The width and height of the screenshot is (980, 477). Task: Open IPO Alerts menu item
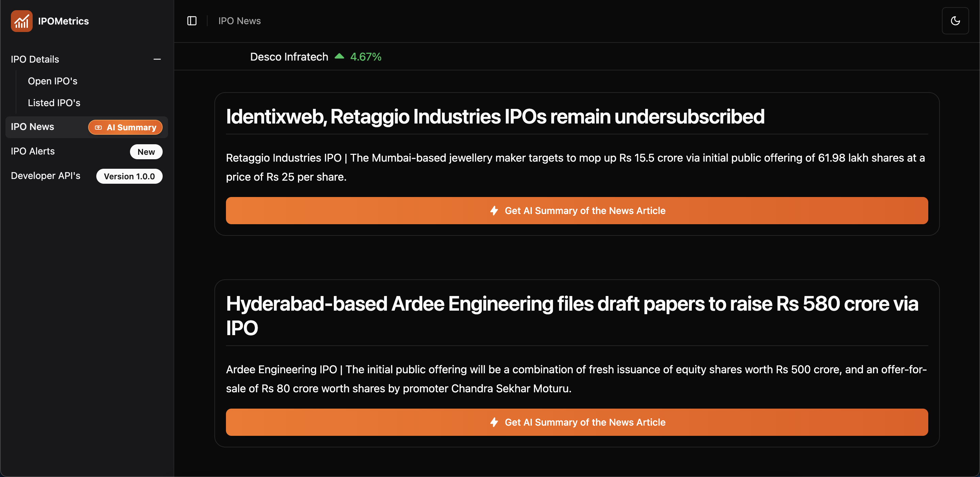point(33,151)
